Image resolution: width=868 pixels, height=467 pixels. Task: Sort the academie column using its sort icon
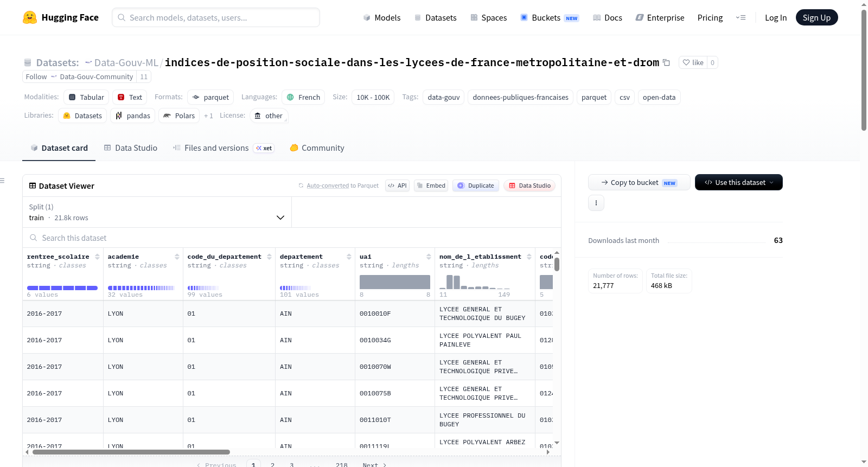(x=177, y=257)
